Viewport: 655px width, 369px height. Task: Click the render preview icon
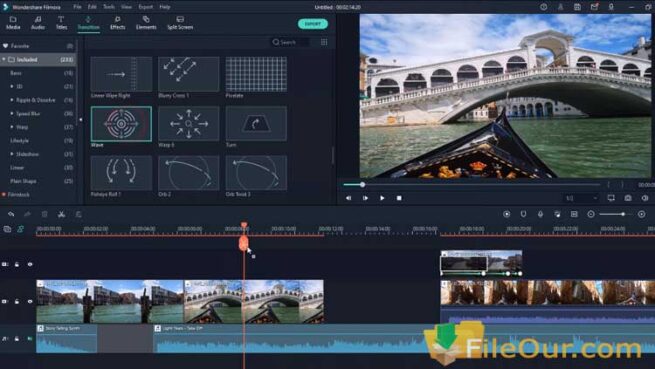click(x=507, y=214)
